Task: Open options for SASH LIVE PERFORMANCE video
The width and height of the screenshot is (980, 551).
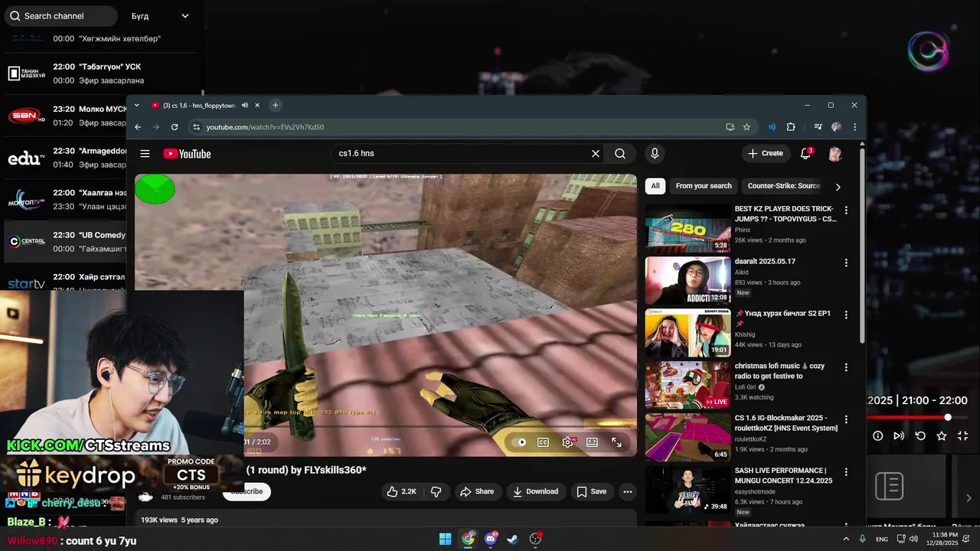Action: point(846,472)
